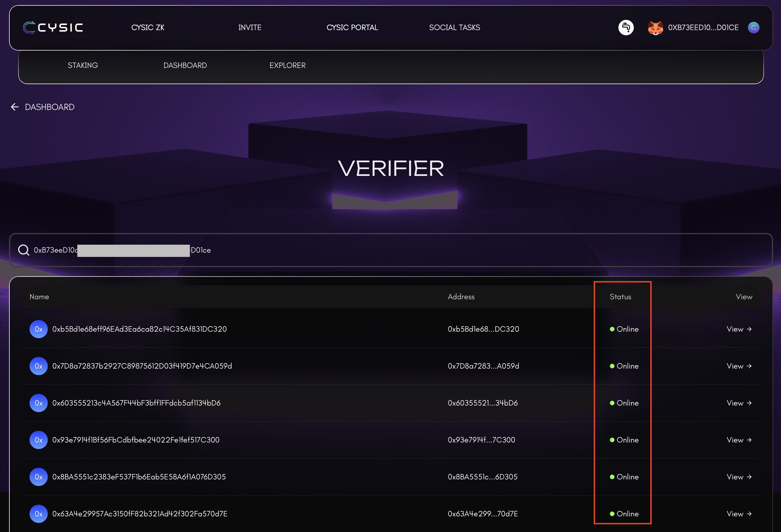
Task: Click wallet address 0XB73EED10...D01CE
Action: (x=703, y=28)
